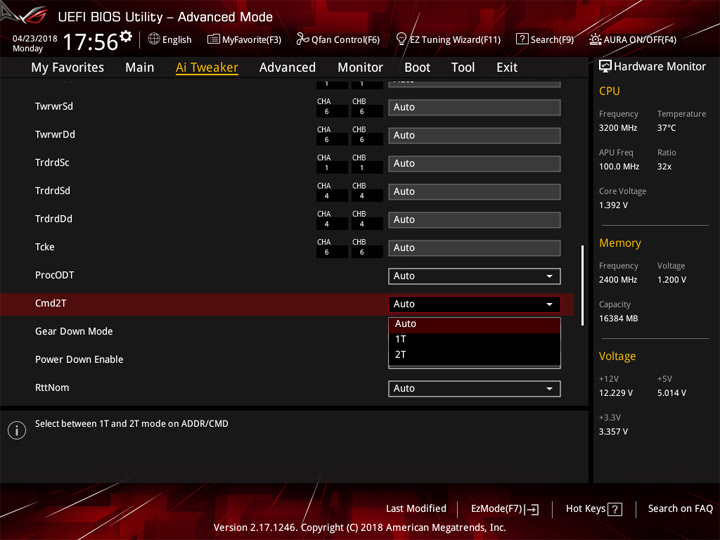
Task: Switch to EzMode(F7)
Action: 505,509
